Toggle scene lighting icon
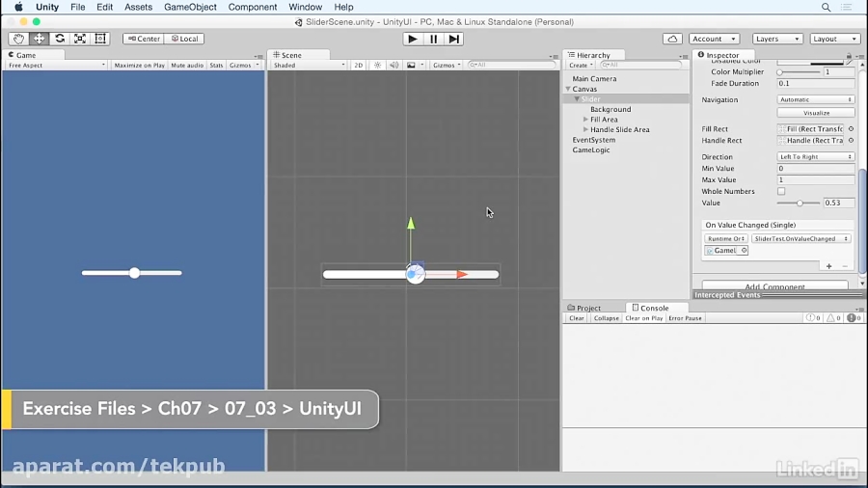This screenshot has height=488, width=868. click(377, 65)
